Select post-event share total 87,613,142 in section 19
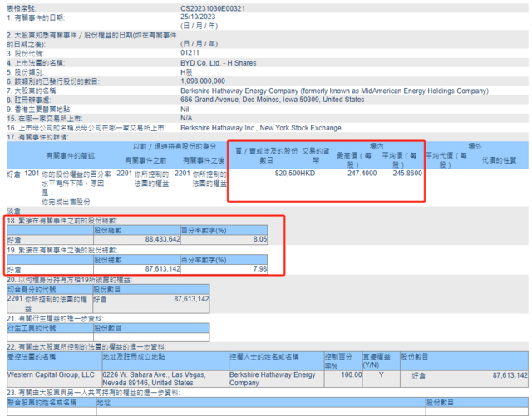Screen dimensions: 532x416 [x=157, y=269]
